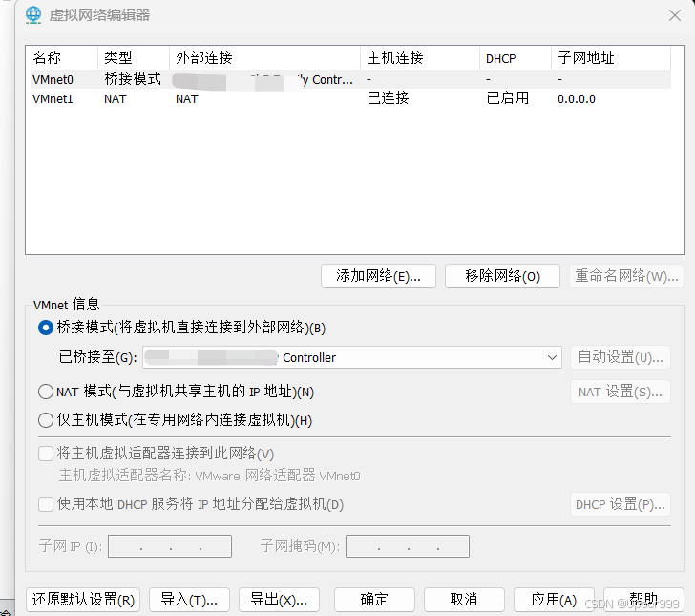Click the 子网地址 column header

pyautogui.click(x=611, y=57)
